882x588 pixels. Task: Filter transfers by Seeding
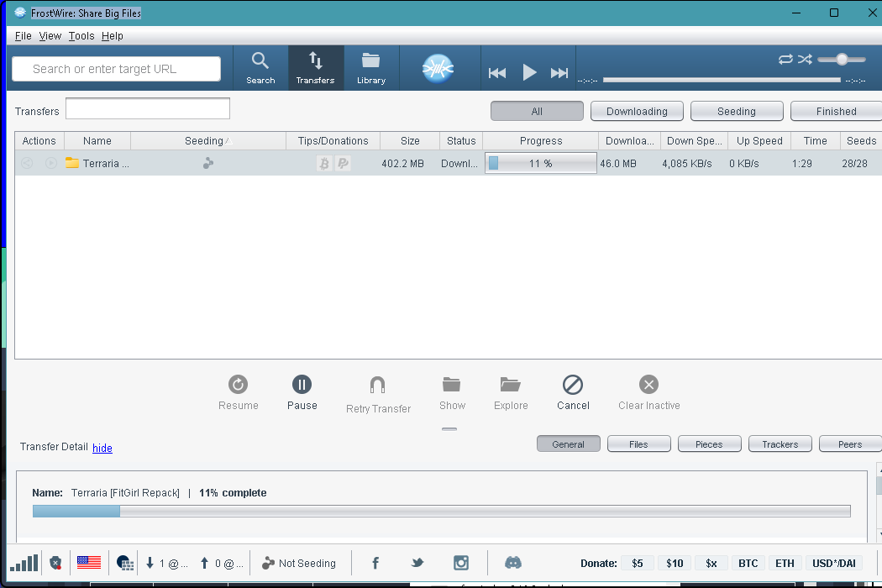coord(737,112)
